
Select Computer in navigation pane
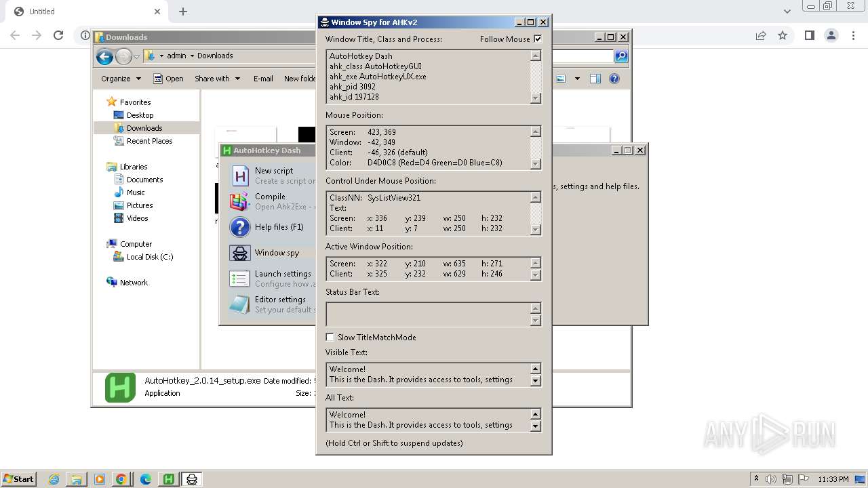pos(136,244)
